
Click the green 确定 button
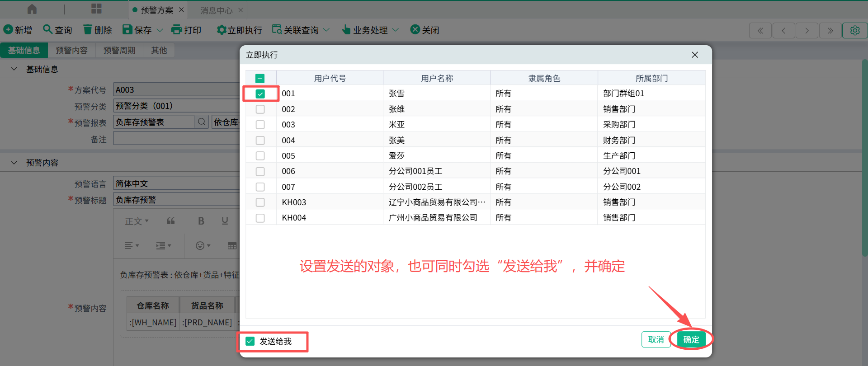click(691, 339)
